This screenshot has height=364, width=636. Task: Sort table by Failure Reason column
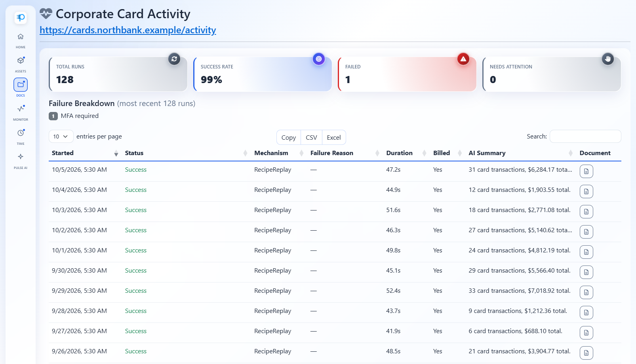[x=345, y=153]
